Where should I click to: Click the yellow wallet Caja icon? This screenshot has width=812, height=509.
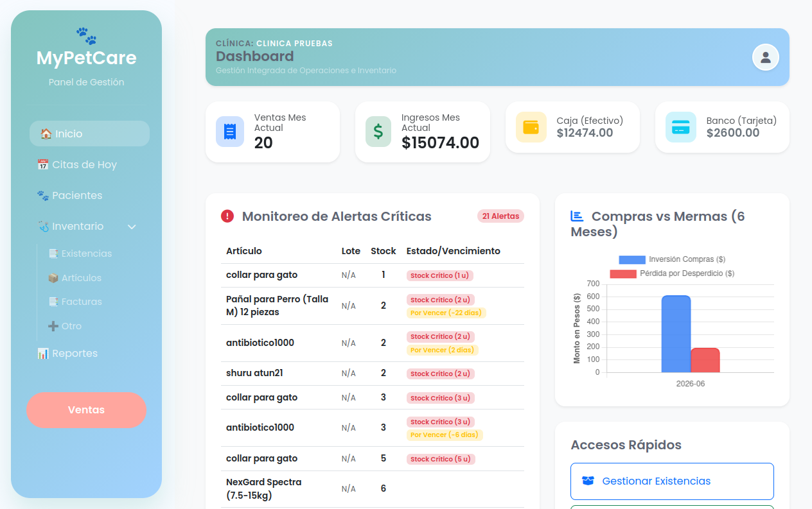tap(531, 127)
